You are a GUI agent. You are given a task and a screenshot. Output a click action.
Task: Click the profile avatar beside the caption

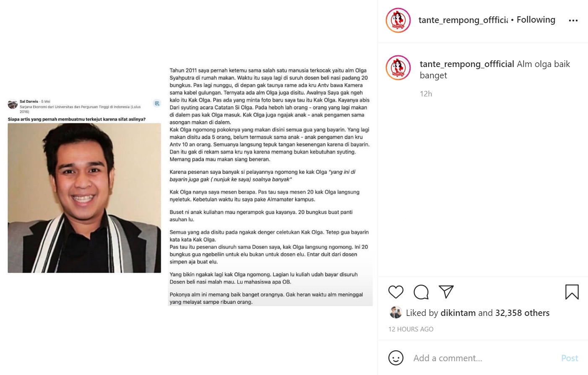pos(398,67)
